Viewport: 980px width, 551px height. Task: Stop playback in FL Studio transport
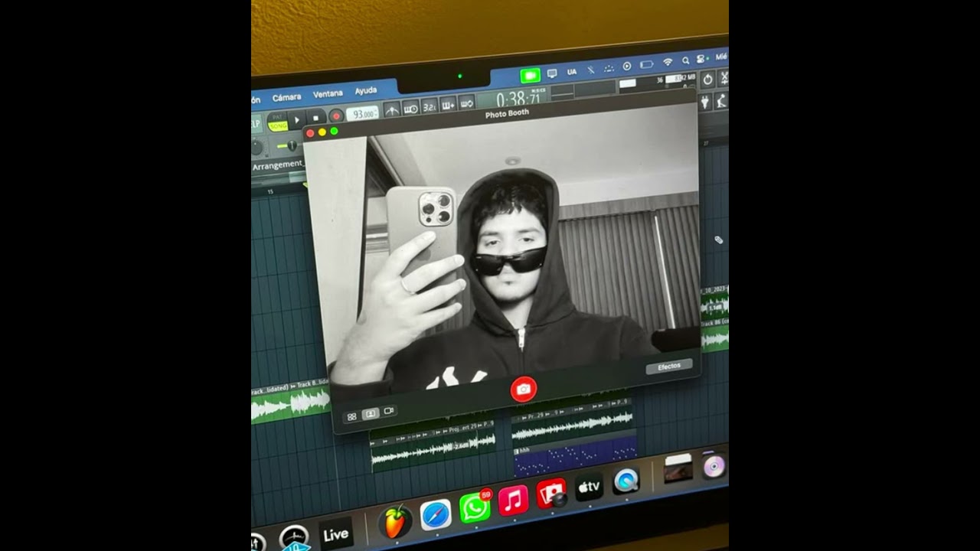pyautogui.click(x=315, y=119)
